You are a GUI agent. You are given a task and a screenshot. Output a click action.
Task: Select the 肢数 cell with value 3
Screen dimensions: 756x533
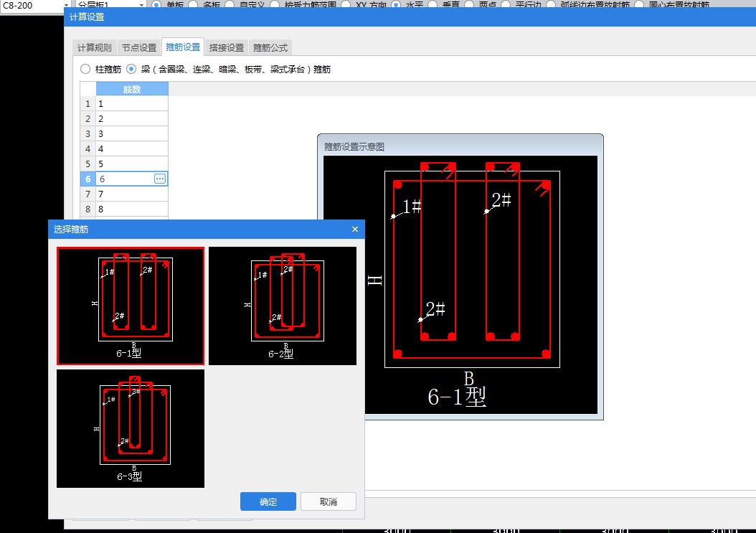(132, 133)
